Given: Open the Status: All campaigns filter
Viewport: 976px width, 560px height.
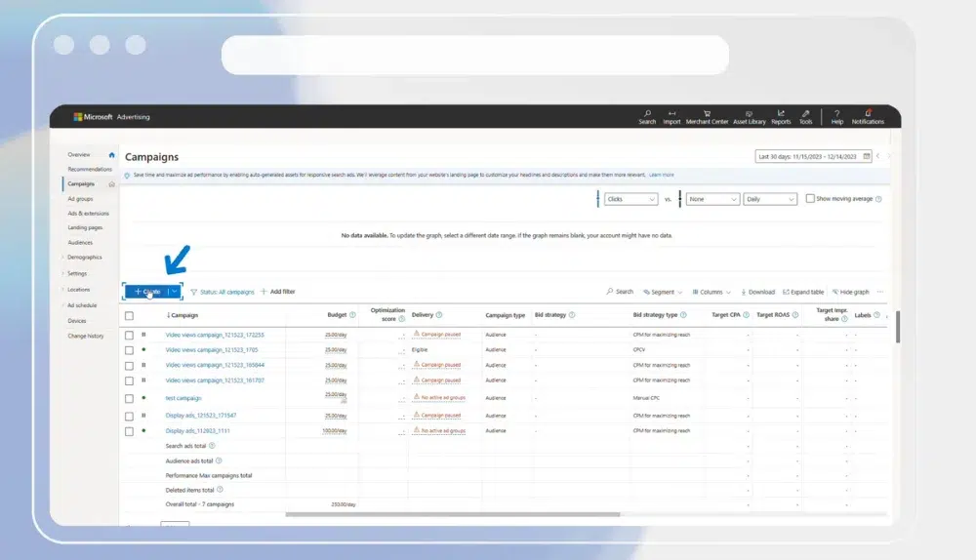Looking at the screenshot, I should [223, 292].
